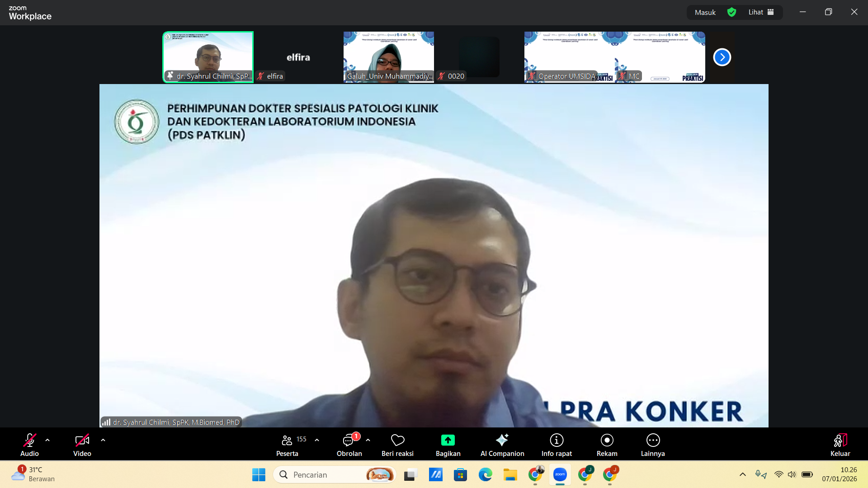This screenshot has width=868, height=488.
Task: Expand audio options arrow next to Audio
Action: click(47, 440)
